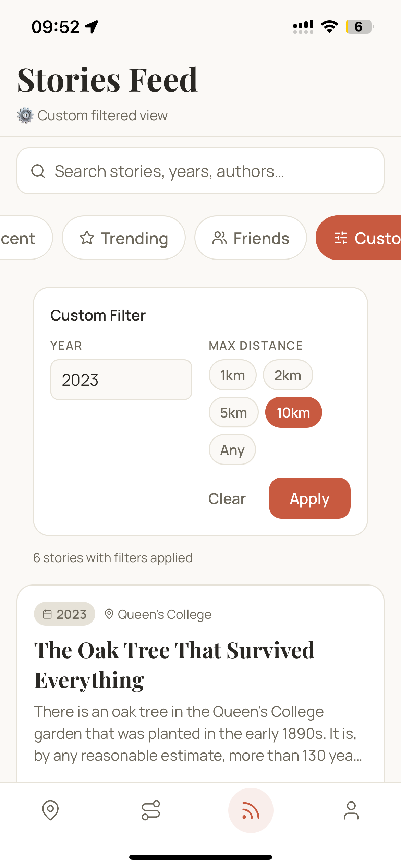The height and width of the screenshot is (868, 401).
Task: Open the profile tab icon
Action: pyautogui.click(x=351, y=810)
